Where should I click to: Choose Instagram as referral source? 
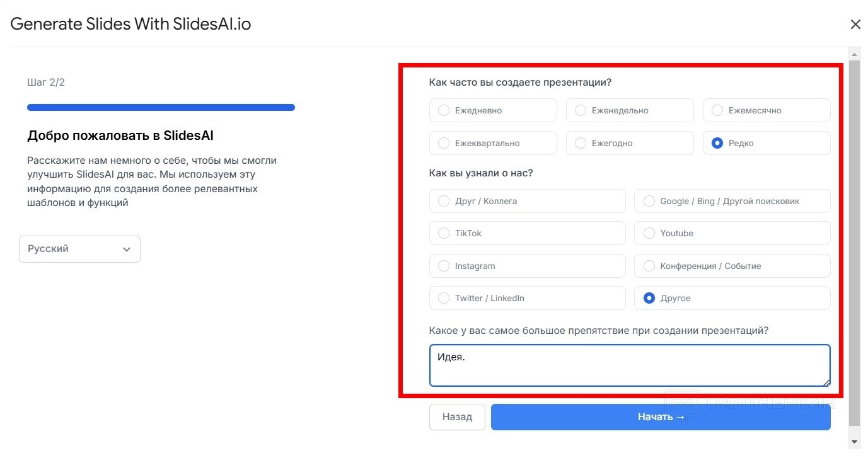(x=444, y=266)
